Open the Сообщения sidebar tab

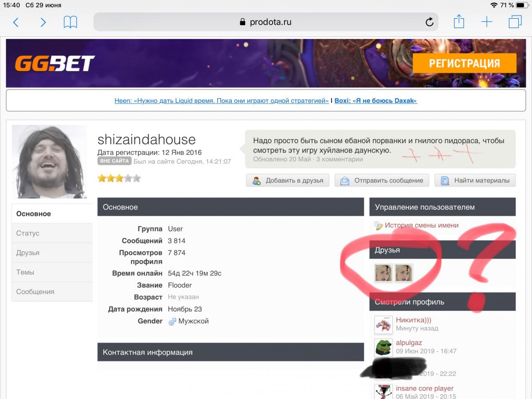[x=52, y=292]
